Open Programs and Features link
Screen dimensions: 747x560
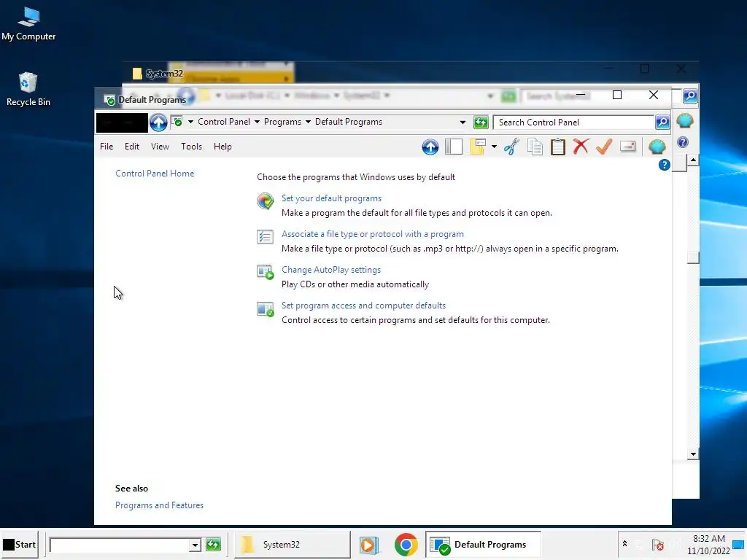point(159,505)
